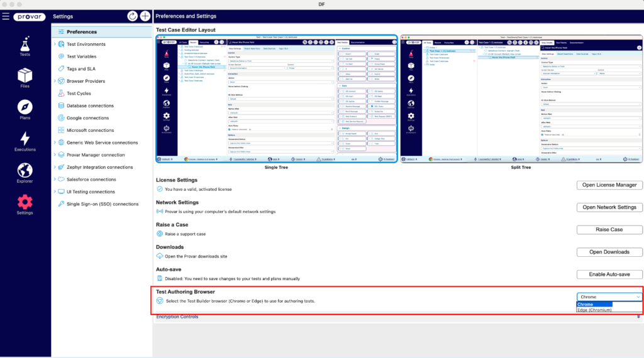Click the Provar logo
644x358 pixels.
[x=29, y=16]
